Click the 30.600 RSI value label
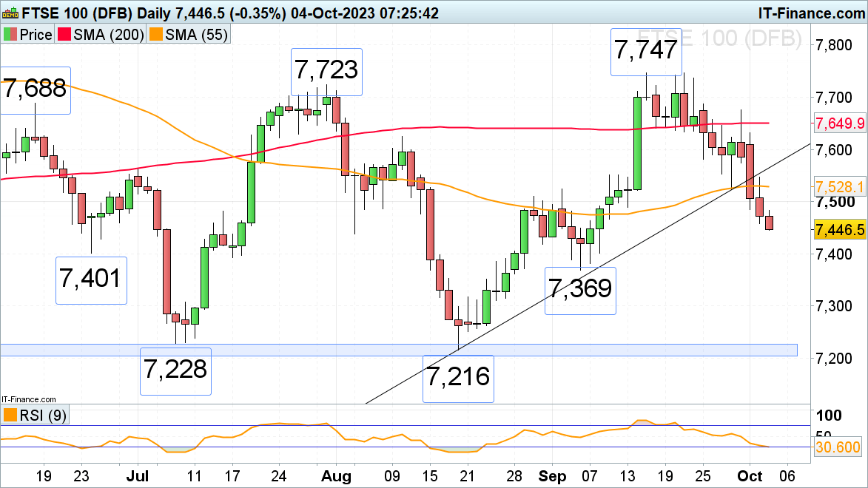868x488 pixels. coord(838,447)
